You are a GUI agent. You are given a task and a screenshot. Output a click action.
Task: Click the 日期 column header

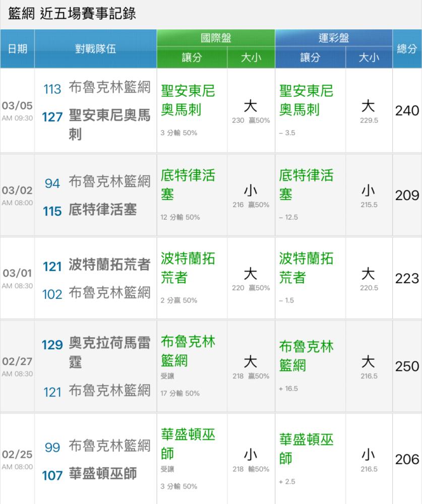[x=17, y=49]
